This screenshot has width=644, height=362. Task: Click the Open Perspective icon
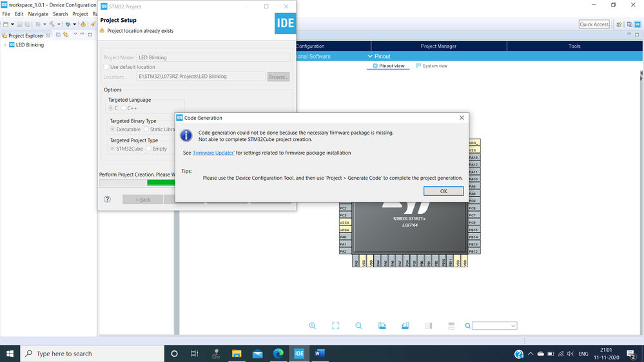click(x=619, y=24)
